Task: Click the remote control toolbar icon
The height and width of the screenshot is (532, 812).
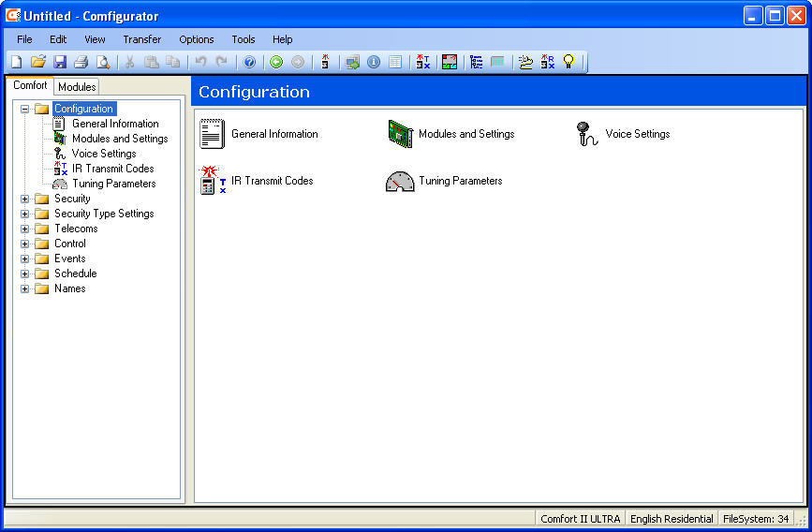Action: 325,62
